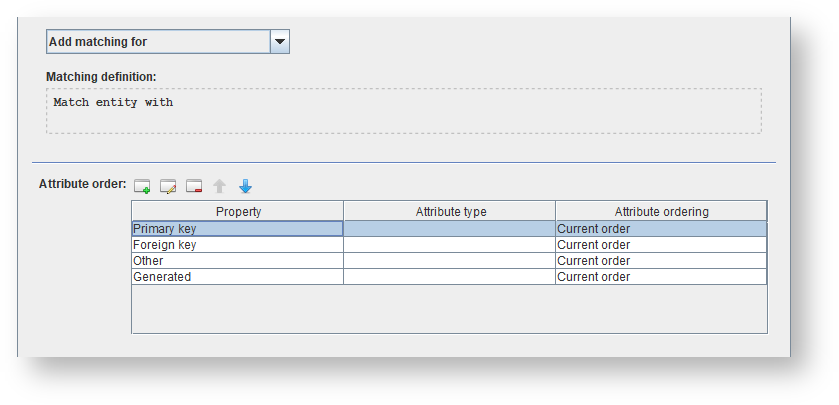This screenshot has height=405, width=839.
Task: Select the Generated property row
Action: coord(237,277)
